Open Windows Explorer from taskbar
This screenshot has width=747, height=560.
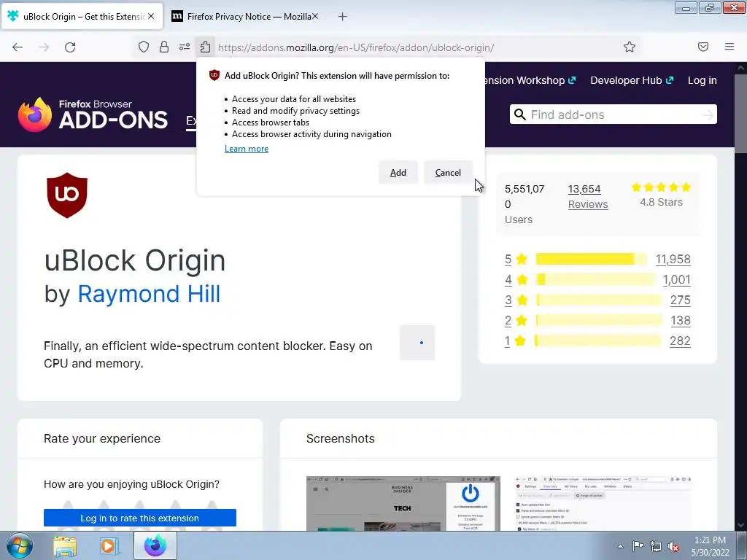[65, 546]
